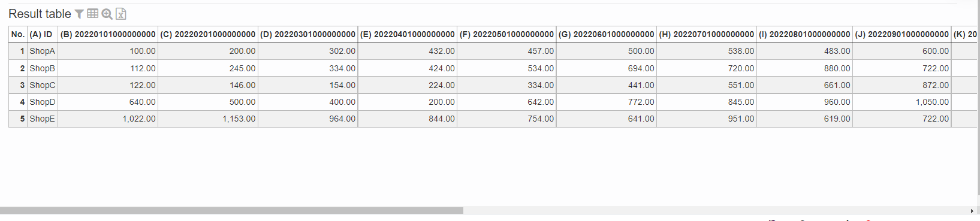The height and width of the screenshot is (221, 980).
Task: Click the horizontal scrollbar right arrow
Action: coord(972,211)
